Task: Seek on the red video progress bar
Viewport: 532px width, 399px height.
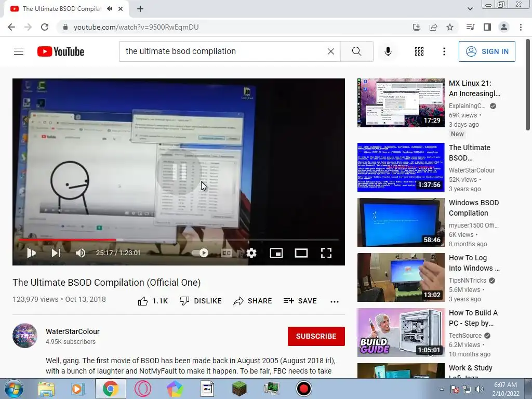Action: [179, 240]
